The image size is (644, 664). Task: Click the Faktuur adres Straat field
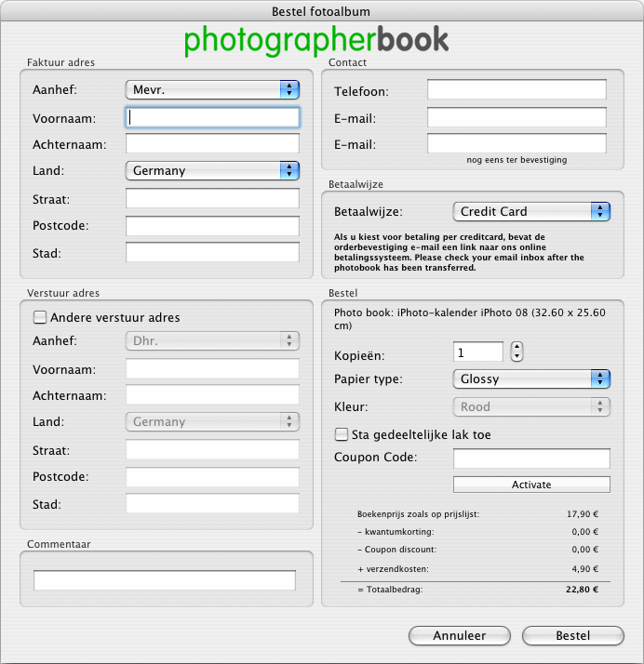212,199
